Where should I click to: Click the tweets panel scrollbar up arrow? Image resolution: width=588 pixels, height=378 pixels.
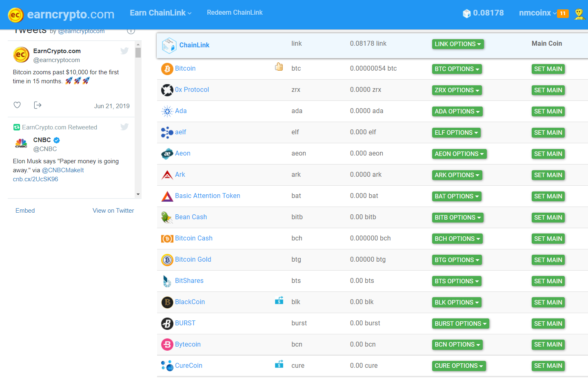[138, 44]
